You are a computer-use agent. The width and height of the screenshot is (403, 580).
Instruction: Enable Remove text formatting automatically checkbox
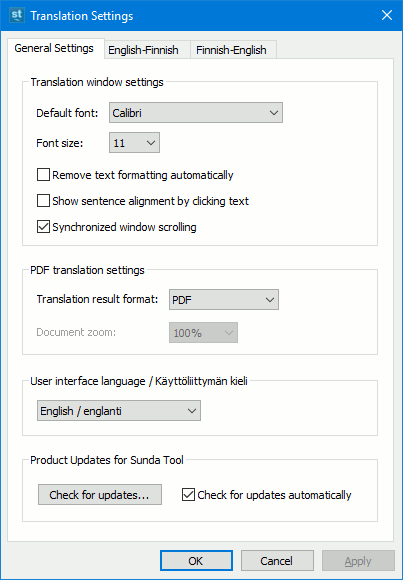pyautogui.click(x=43, y=175)
